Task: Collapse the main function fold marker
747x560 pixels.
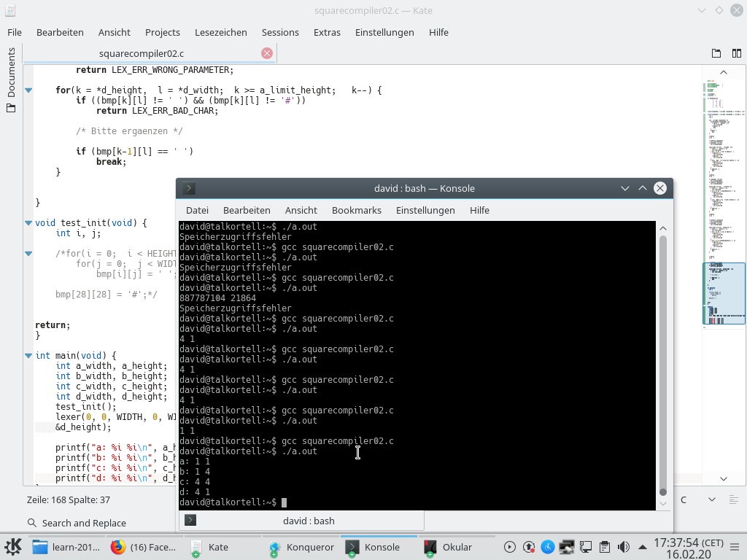Action: point(28,356)
